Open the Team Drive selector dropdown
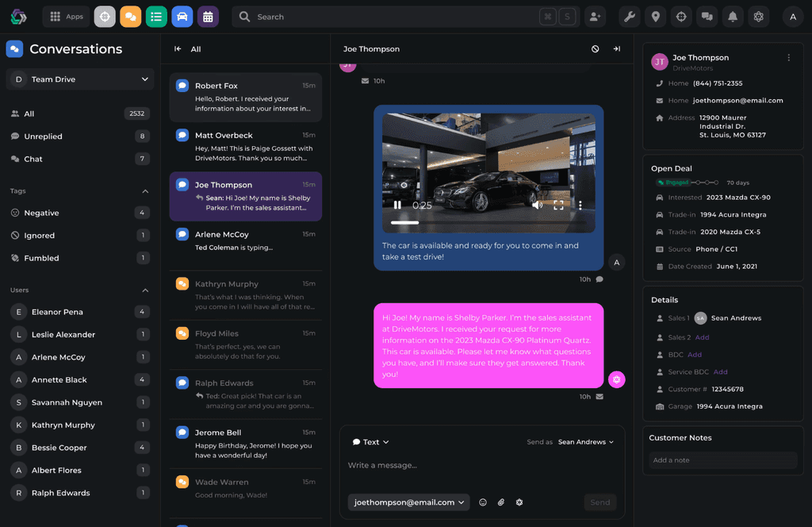The image size is (812, 527). point(79,79)
